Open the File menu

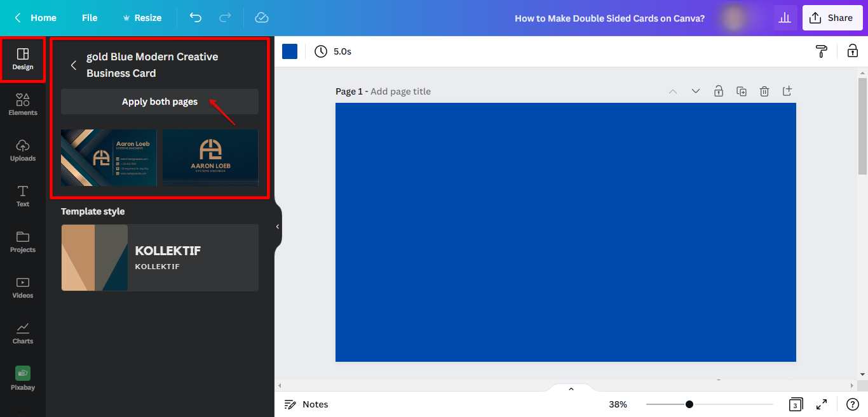click(89, 18)
